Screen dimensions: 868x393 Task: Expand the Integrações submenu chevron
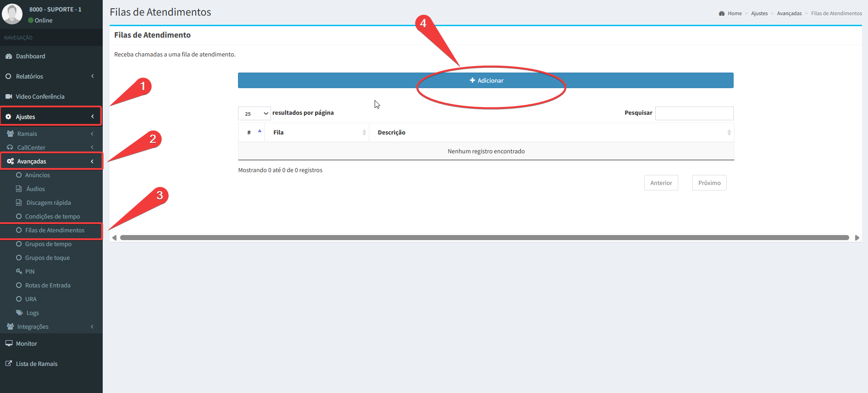coord(92,326)
